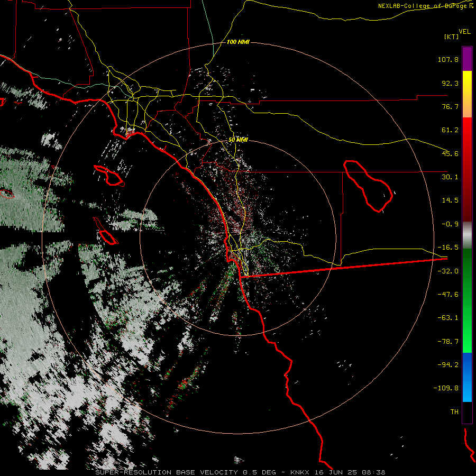
Task: Click the 50 NMI range ring label
Action: 238,140
